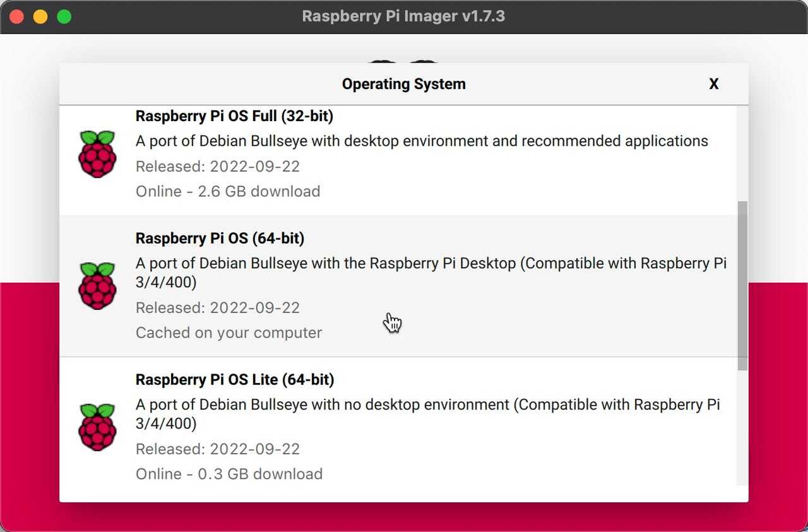Click the green macOS zoom button
This screenshot has width=808, height=532.
coord(64,16)
